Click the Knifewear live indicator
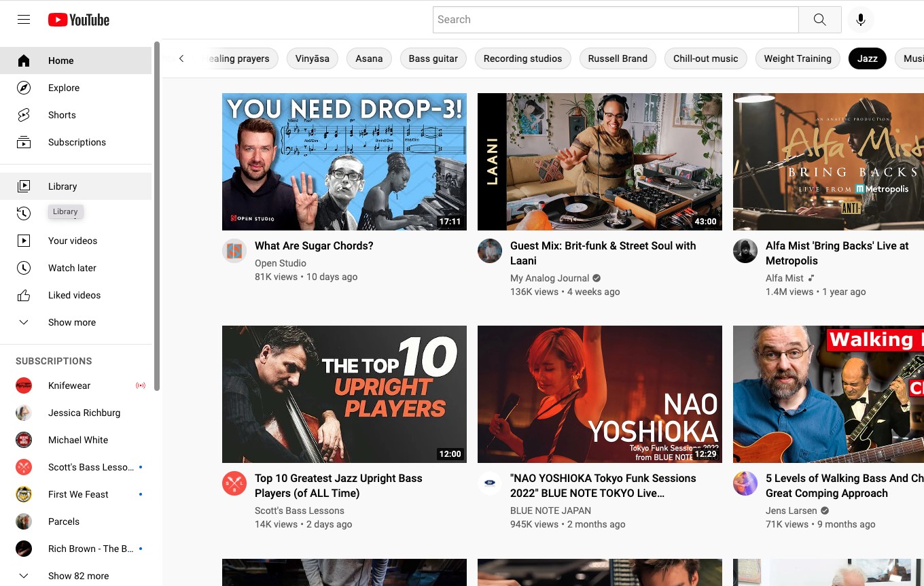Image resolution: width=924 pixels, height=586 pixels. pyautogui.click(x=141, y=385)
